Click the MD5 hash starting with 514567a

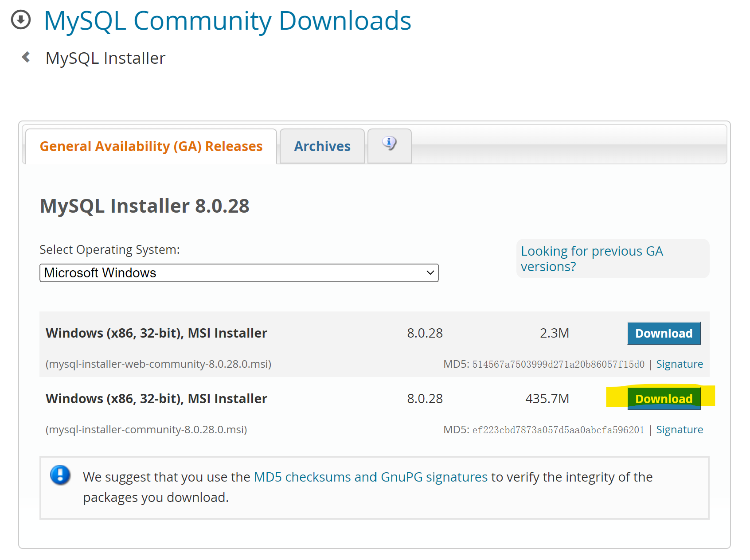pos(558,365)
